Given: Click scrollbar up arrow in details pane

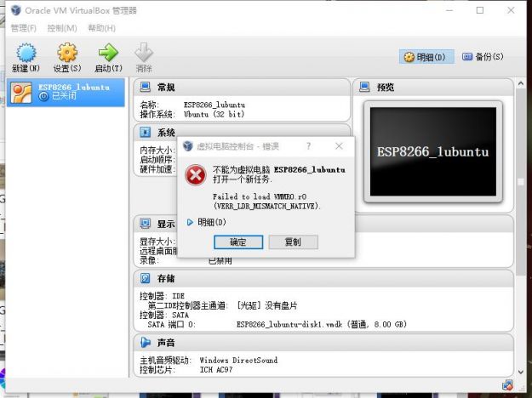Looking at the screenshot, I should coord(521,83).
